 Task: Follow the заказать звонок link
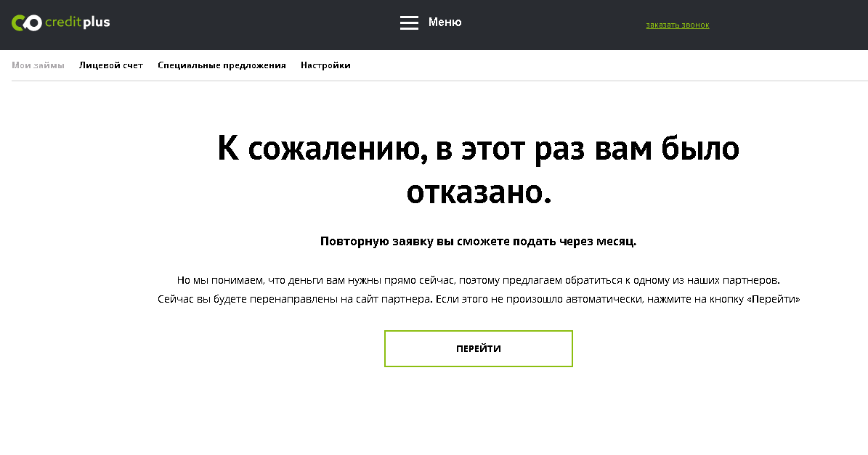(677, 25)
